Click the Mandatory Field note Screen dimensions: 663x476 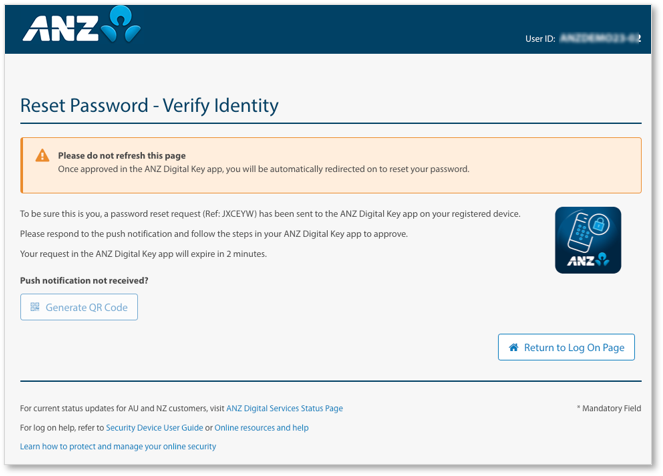pyautogui.click(x=608, y=408)
